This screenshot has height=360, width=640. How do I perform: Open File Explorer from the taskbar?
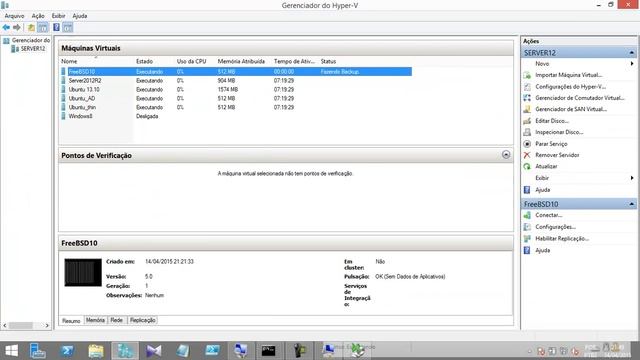[x=96, y=351]
